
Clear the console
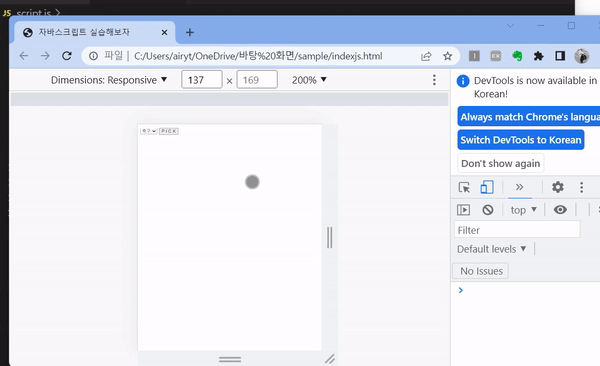pyautogui.click(x=488, y=210)
